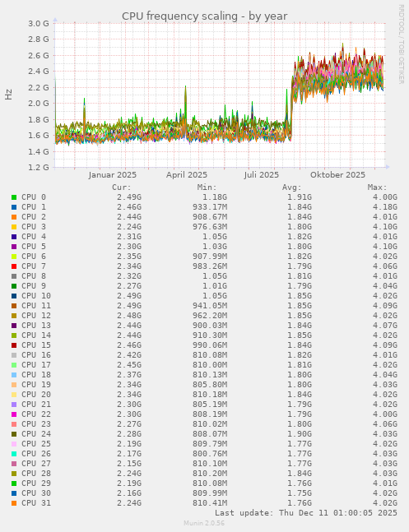Click the purple swatch for CPU 5

tap(14, 247)
